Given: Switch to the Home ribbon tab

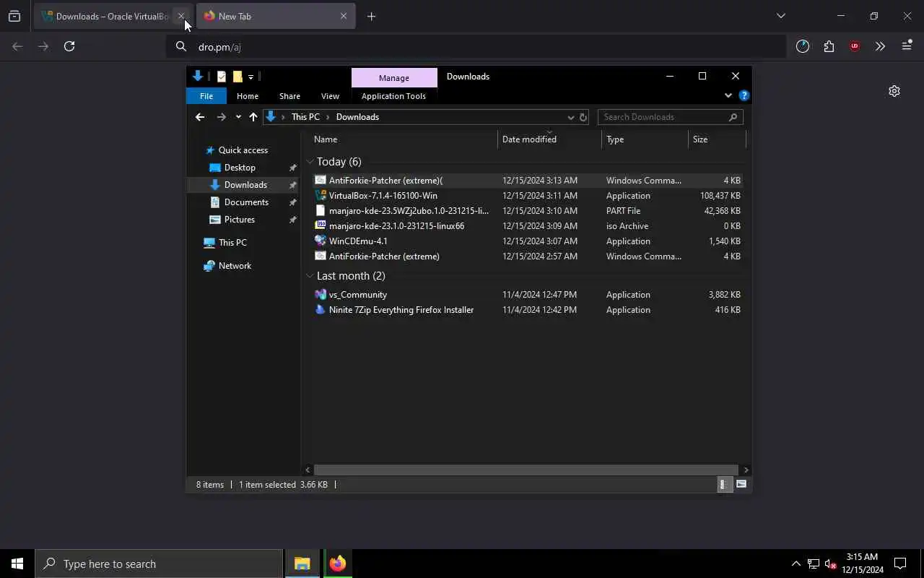Looking at the screenshot, I should tap(248, 96).
